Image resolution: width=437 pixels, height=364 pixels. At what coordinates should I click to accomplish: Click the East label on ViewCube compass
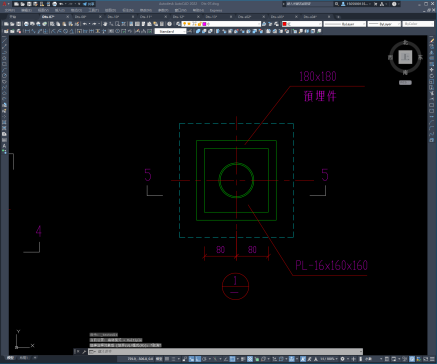click(420, 57)
